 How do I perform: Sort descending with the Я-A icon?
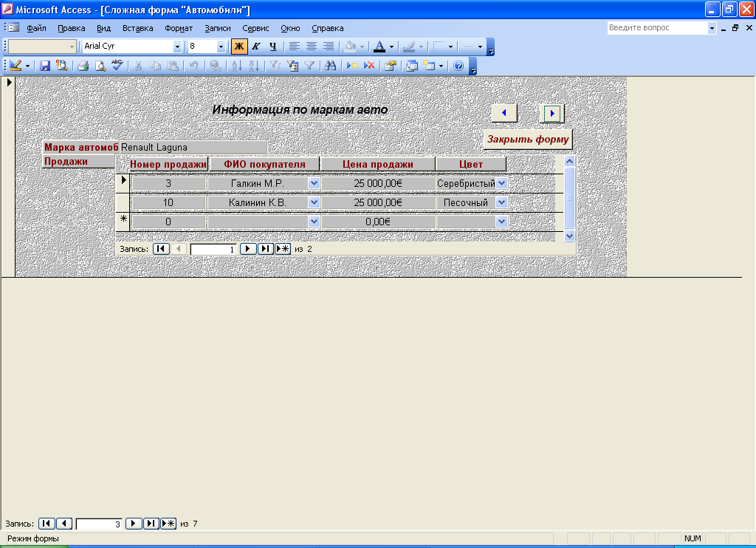click(254, 66)
